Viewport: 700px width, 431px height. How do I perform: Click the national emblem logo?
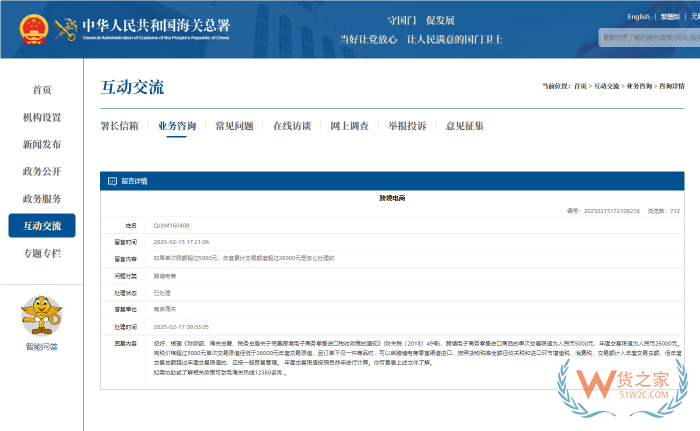point(34,29)
